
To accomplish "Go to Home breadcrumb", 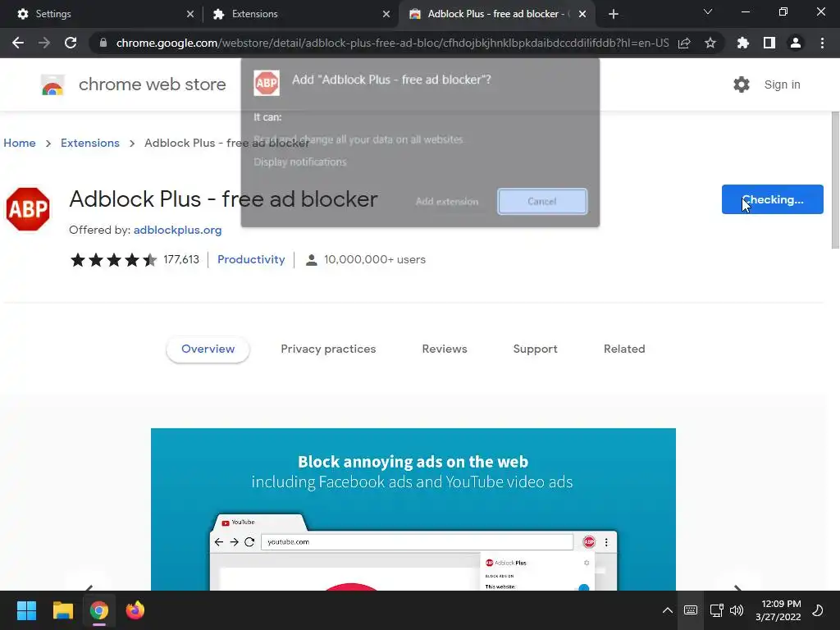I will coord(20,143).
